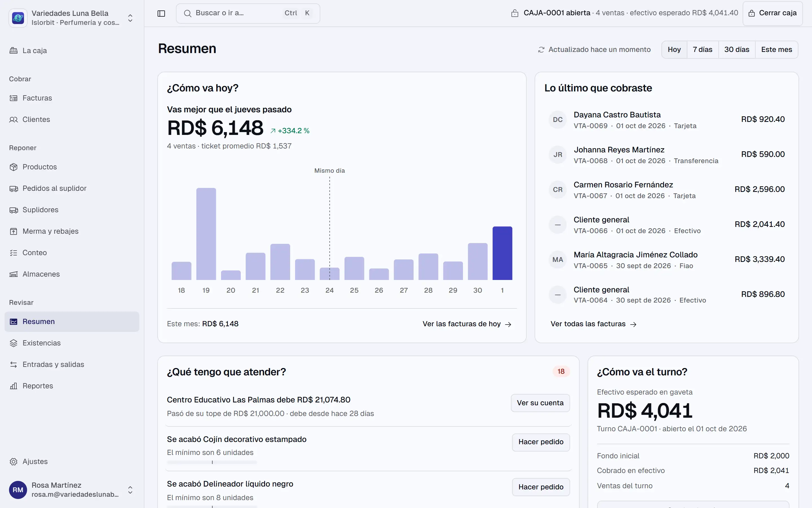This screenshot has width=812, height=508.
Task: Open the Dayana Castro Bautista sale row
Action: click(x=667, y=120)
